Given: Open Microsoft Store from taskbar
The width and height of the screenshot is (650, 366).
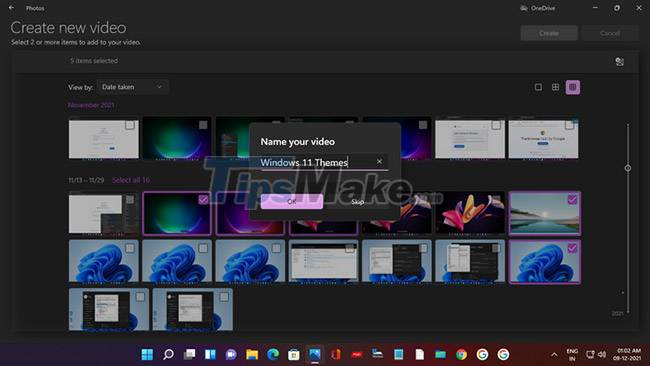Looking at the screenshot, I should (294, 354).
